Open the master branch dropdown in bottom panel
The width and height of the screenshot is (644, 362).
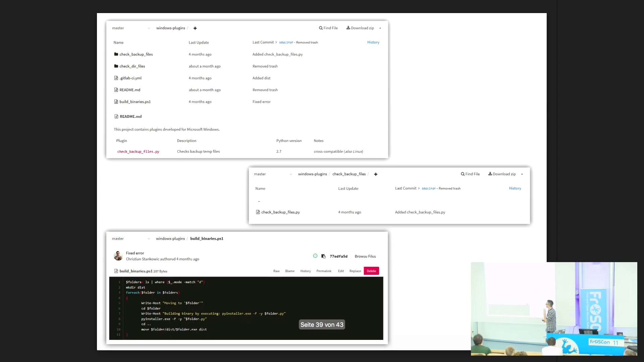(x=131, y=239)
